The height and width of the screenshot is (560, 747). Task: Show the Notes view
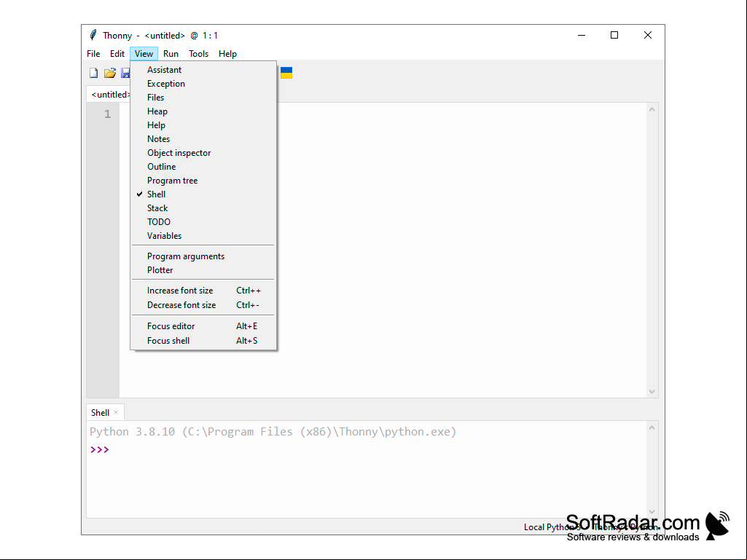[x=203, y=138]
